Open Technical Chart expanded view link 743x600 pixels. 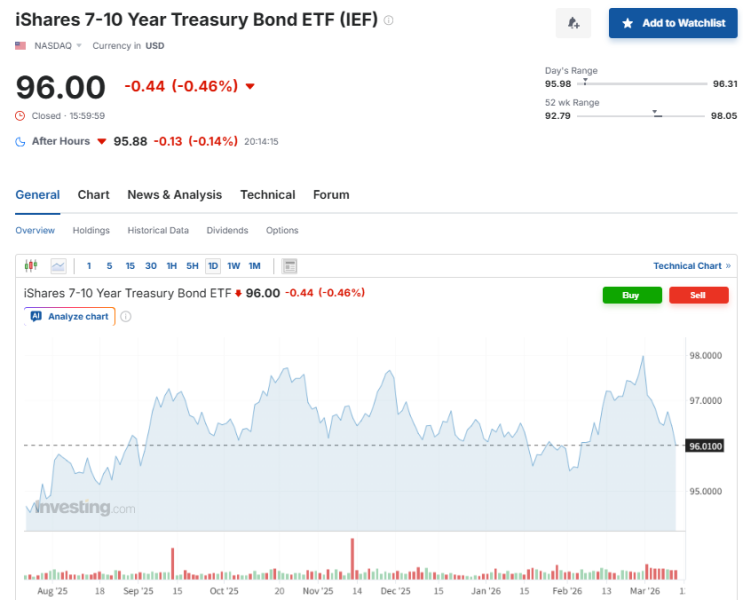(692, 266)
